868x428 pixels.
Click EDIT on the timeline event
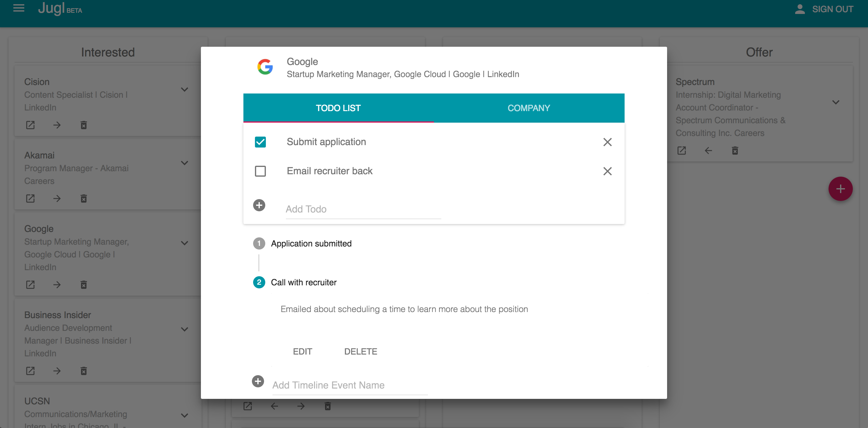pos(302,352)
